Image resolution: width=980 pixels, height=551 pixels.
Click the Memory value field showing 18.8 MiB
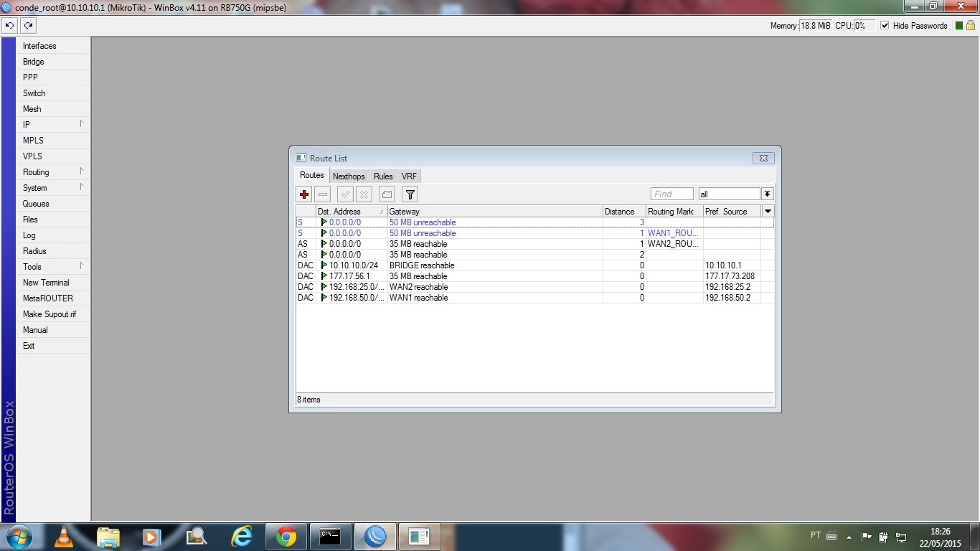click(816, 26)
